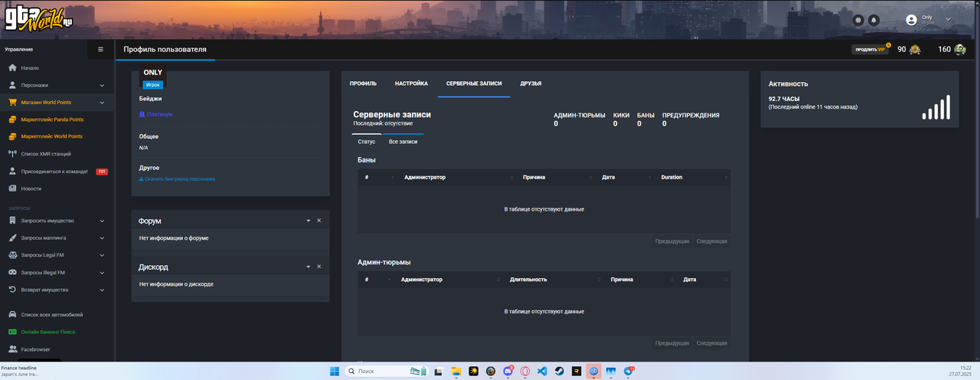Expand the Персонажи submenu chevron
This screenshot has width=980, height=380.
[102, 85]
